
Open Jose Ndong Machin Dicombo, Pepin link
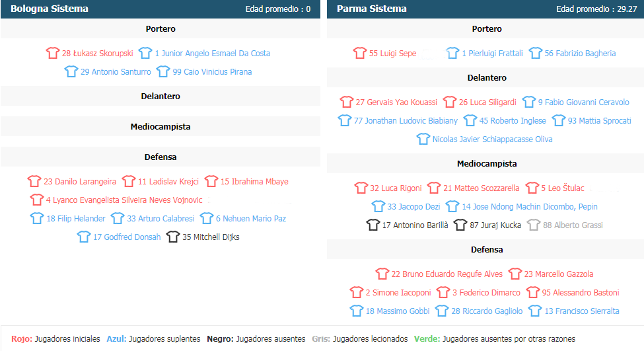pyautogui.click(x=530, y=207)
